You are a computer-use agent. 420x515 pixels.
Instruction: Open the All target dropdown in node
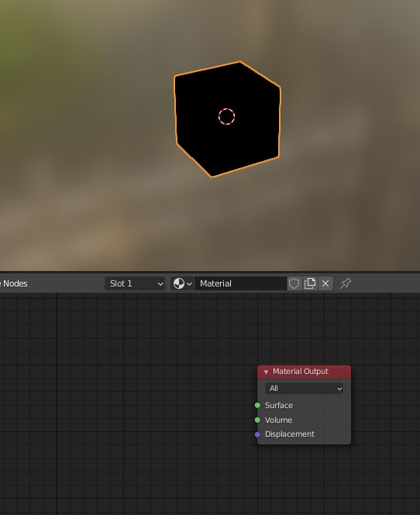pyautogui.click(x=304, y=389)
